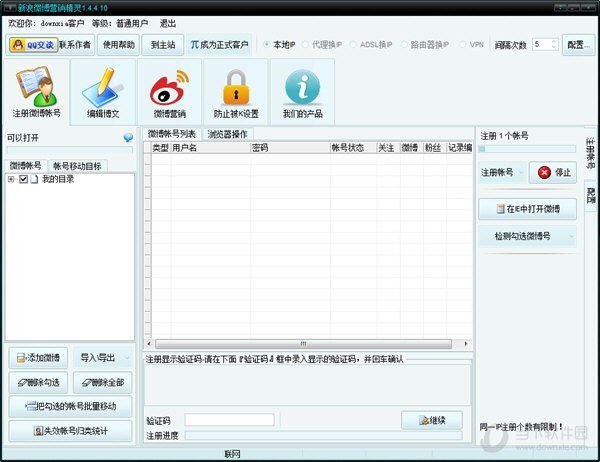This screenshot has width=600, height=462.
Task: Select the 路由器换IP radio option
Action: (425, 45)
